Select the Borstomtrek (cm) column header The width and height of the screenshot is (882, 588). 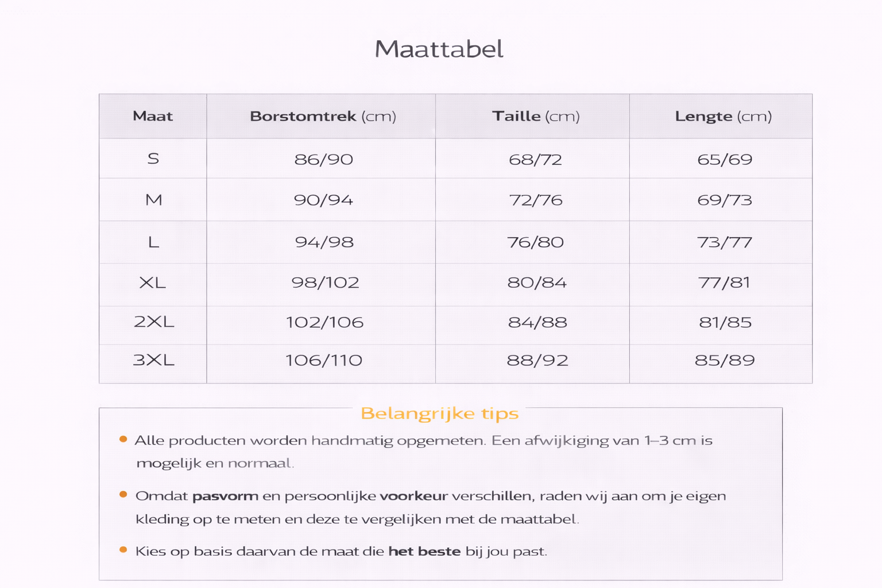pos(323,117)
